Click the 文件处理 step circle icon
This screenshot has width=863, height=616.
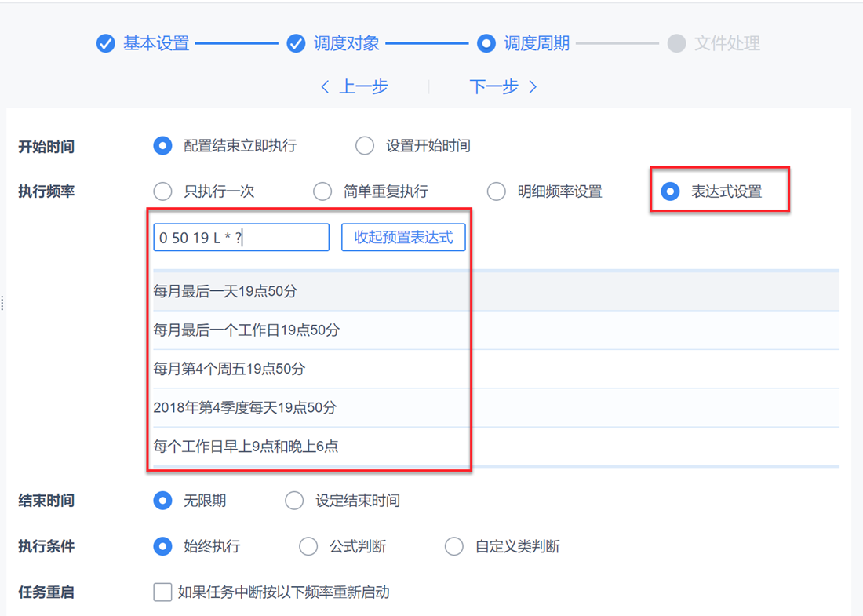point(676,43)
